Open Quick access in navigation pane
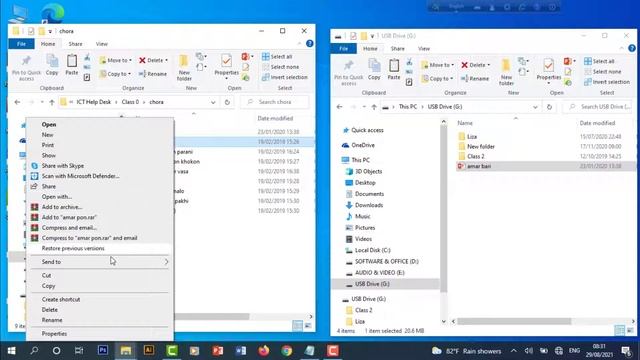The width and height of the screenshot is (640, 360). (367, 130)
